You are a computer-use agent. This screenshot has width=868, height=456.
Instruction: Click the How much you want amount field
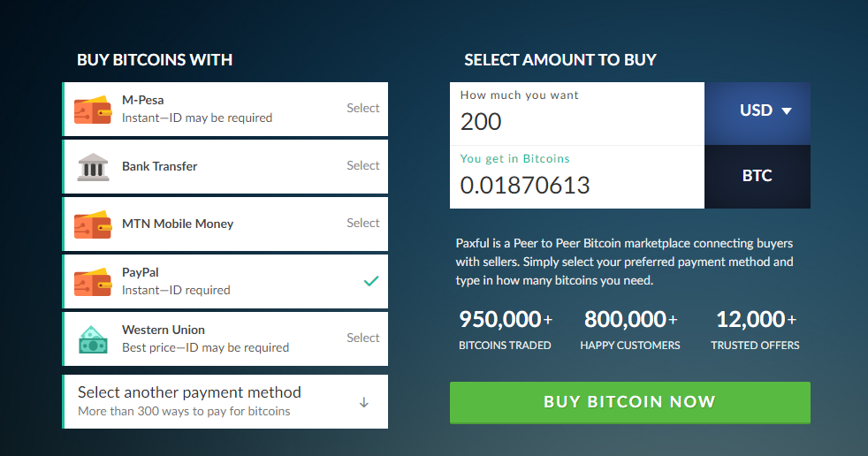tap(577, 113)
